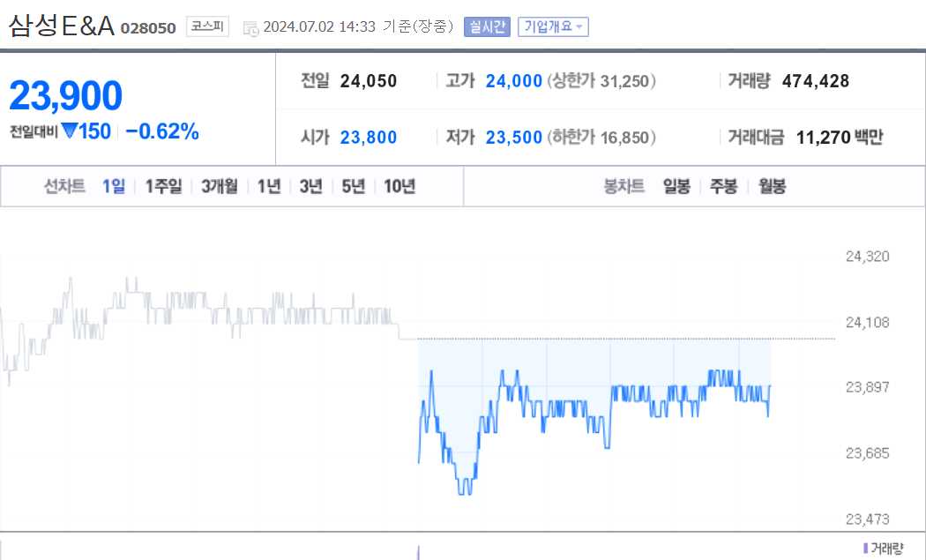Click the -0.62% change rate
Image resolution: width=926 pixels, height=560 pixels.
162,131
